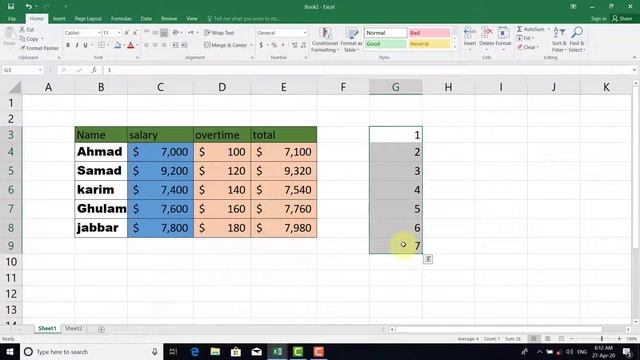
Task: Expand the Fill Color dropdown arrow
Action: pyautogui.click(x=124, y=45)
